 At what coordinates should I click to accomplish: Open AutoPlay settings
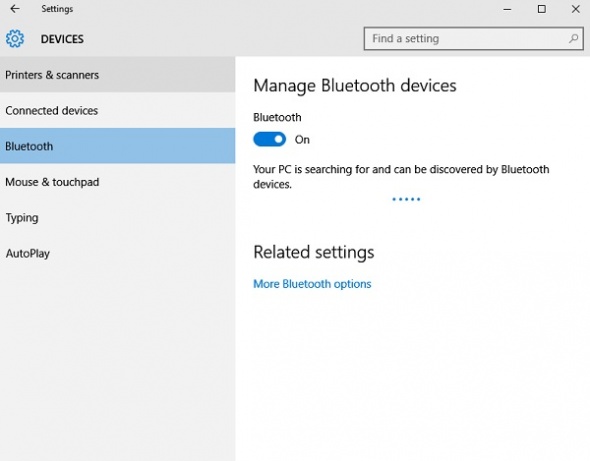[x=117, y=253]
